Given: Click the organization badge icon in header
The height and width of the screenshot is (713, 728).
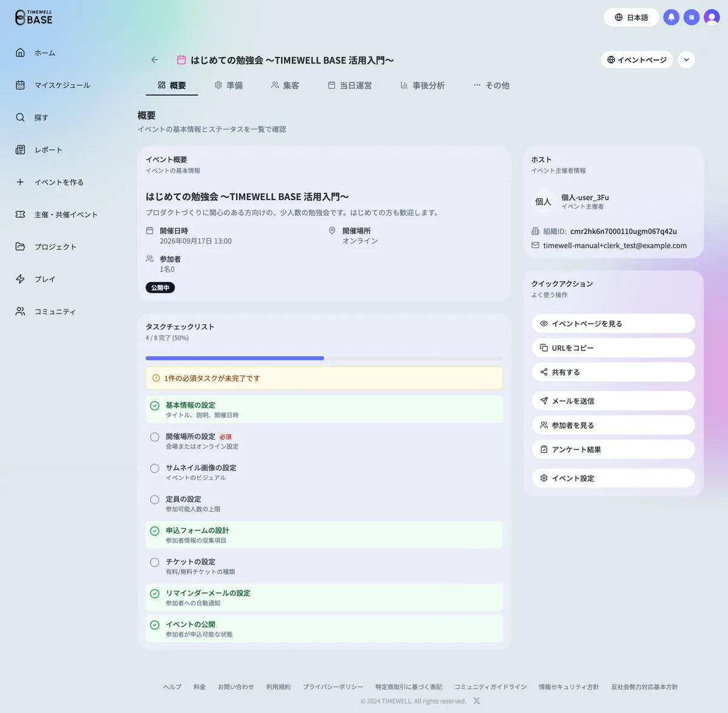Looking at the screenshot, I should pyautogui.click(x=692, y=18).
